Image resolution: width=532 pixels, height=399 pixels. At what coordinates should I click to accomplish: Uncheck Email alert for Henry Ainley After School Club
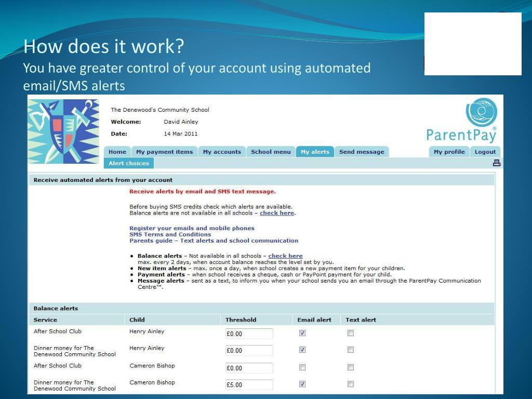302,333
